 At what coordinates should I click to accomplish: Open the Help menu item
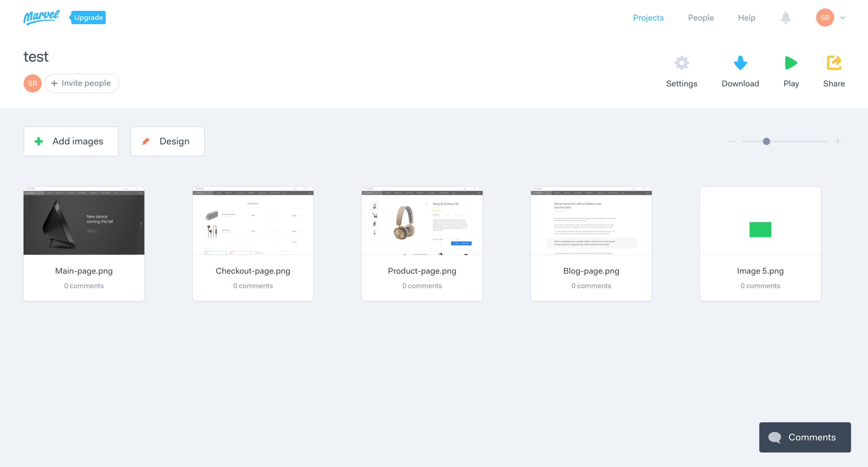coord(746,18)
